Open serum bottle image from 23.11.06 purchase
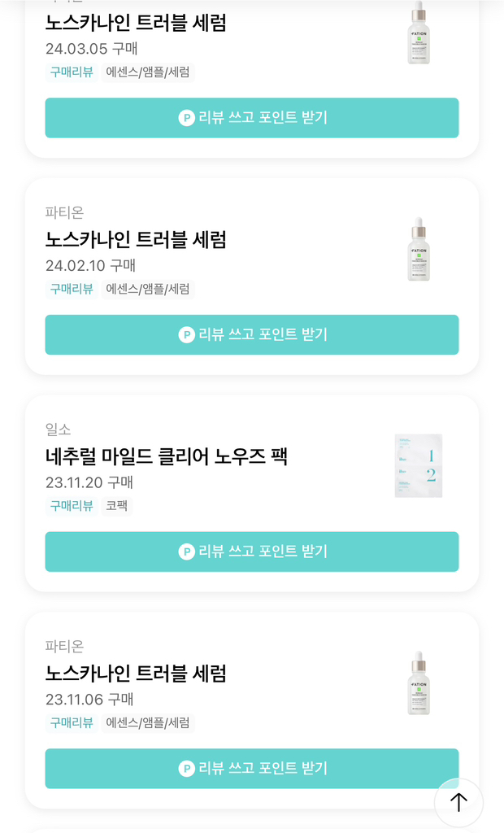Screen dimensions: 504x833 point(419,683)
